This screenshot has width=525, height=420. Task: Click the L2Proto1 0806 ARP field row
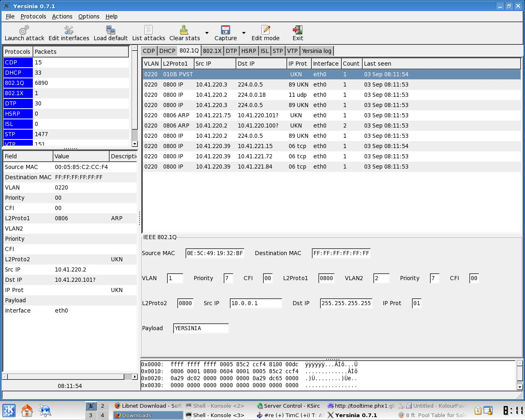70,218
